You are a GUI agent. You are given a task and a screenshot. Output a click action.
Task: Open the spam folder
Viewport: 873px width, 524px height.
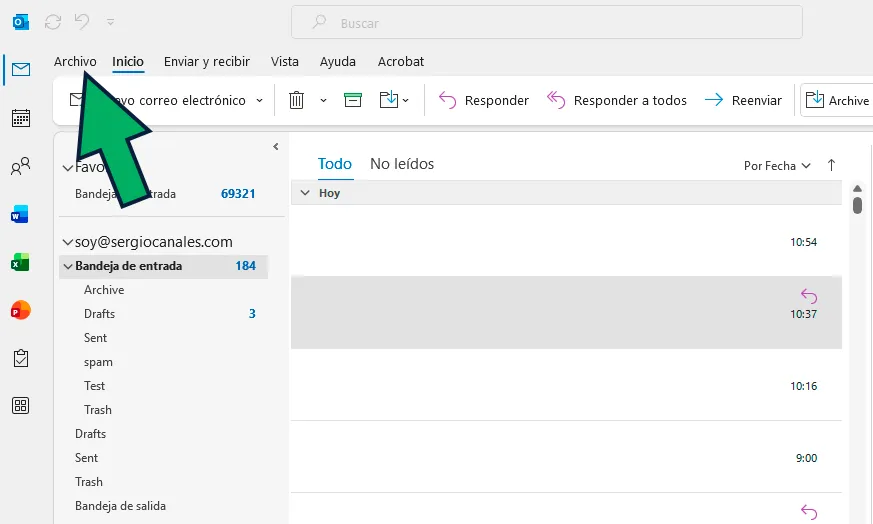coord(98,362)
